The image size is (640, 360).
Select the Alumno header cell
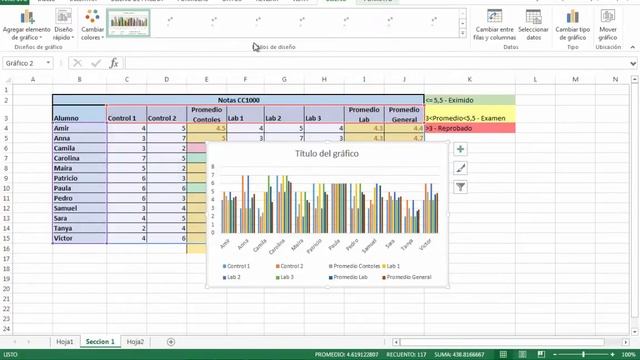point(80,114)
